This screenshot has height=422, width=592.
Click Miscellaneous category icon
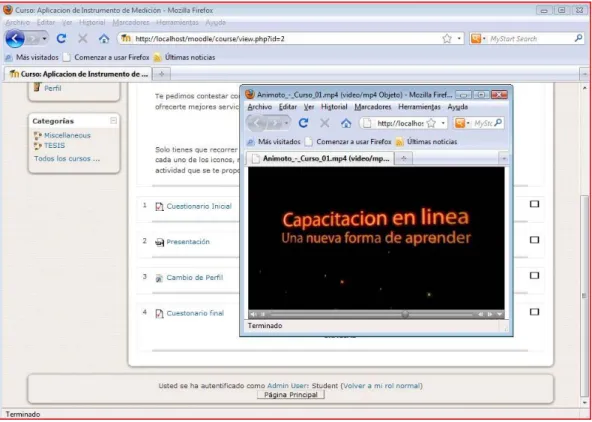[38, 136]
